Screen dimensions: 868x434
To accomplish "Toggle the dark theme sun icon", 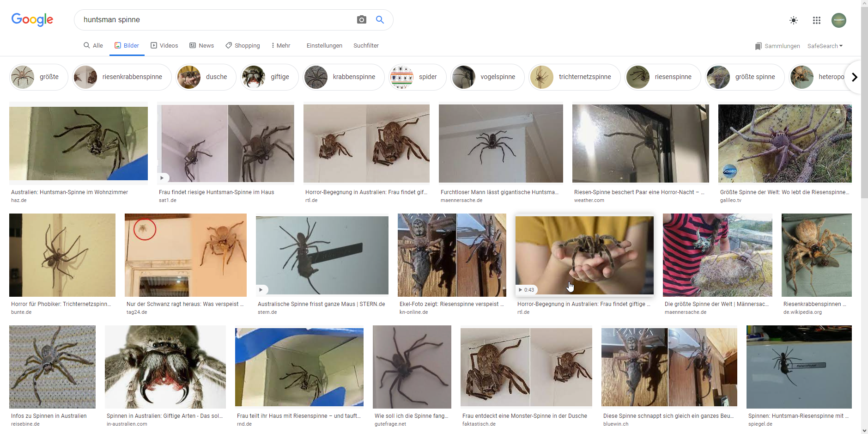I will [x=793, y=20].
